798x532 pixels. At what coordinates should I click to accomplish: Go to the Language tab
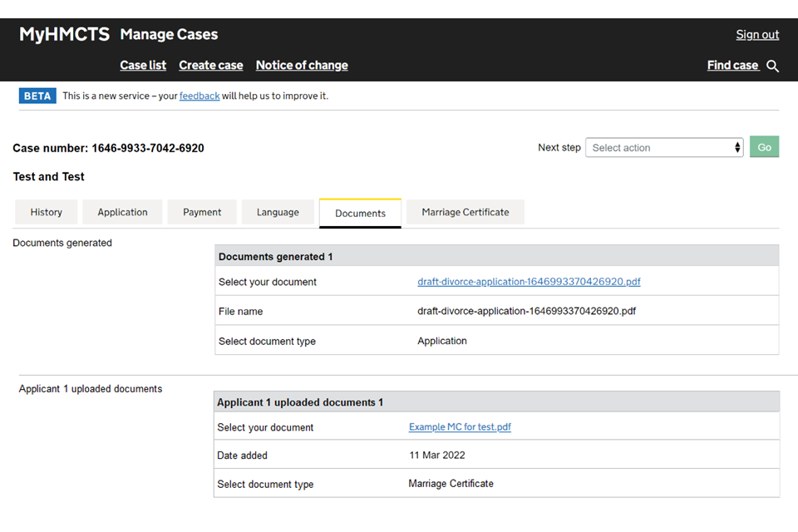278,212
